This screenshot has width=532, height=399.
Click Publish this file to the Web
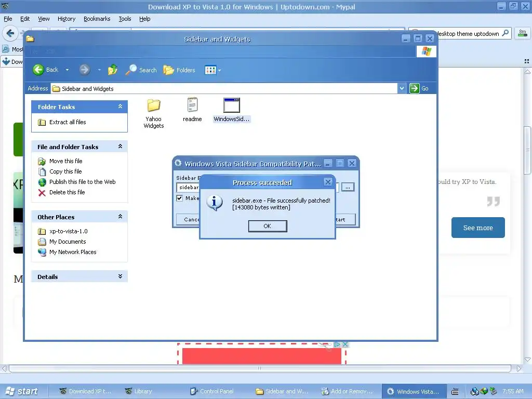pyautogui.click(x=83, y=182)
